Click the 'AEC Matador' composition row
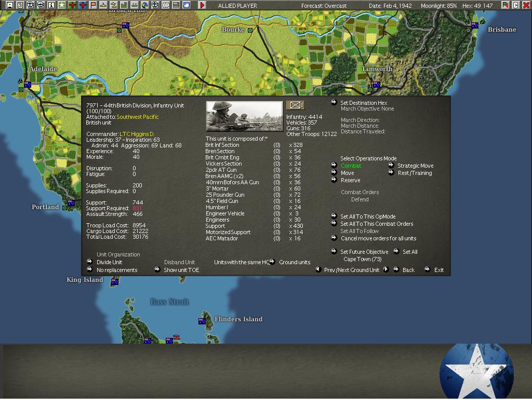This screenshot has height=408, width=532. click(254, 239)
